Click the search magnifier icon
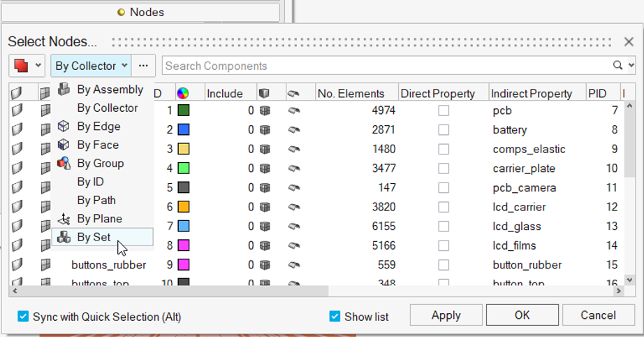Screen dimensions: 644x337 [x=617, y=65]
